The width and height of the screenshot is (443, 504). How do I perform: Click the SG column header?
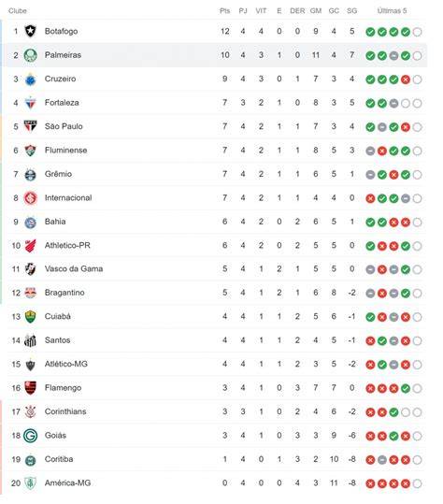[x=352, y=11]
